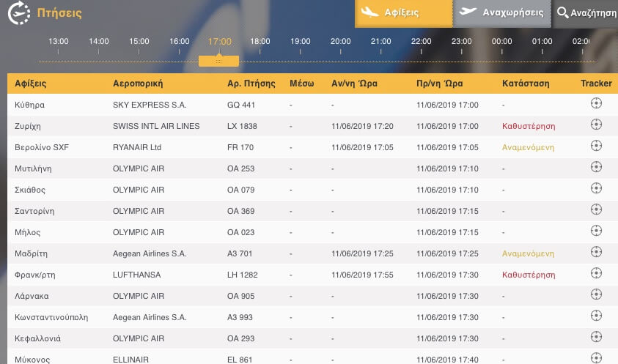The image size is (618, 364).
Task: Switch to the Αφίξεις arrivals tab
Action: point(404,13)
